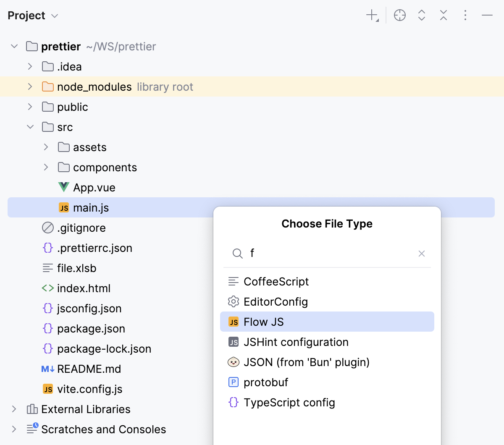Select the Flow JS file type

click(264, 322)
